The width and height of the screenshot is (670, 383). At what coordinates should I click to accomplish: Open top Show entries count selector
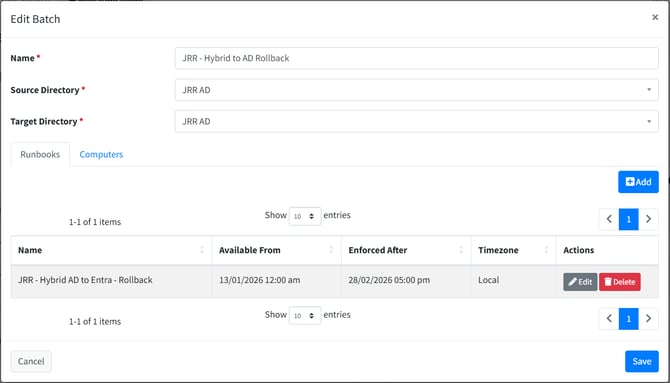[305, 216]
